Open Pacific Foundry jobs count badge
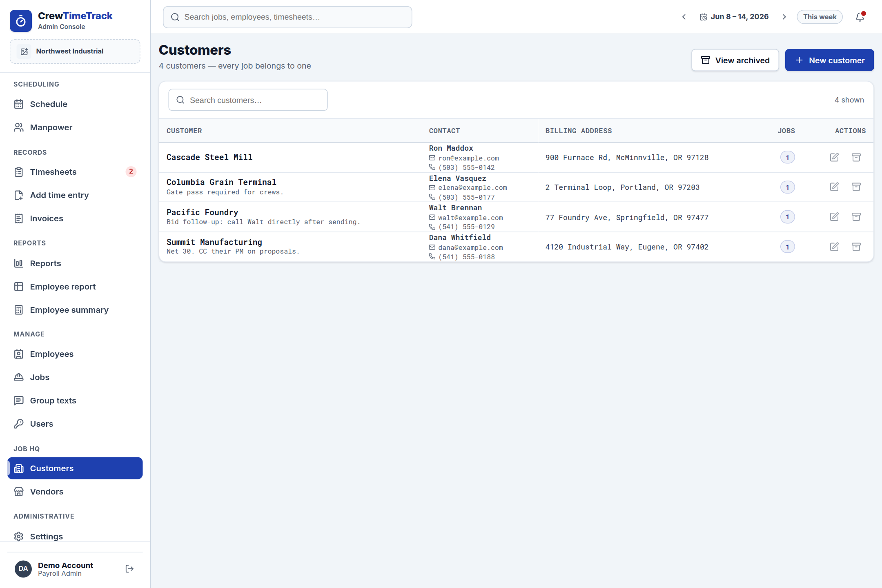 coord(787,217)
